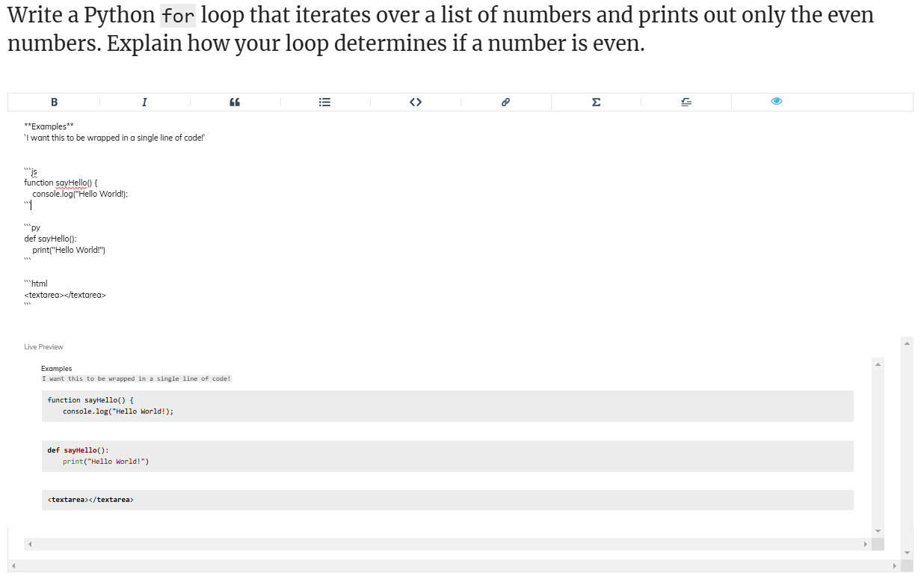The width and height of the screenshot is (924, 582).
Task: Toggle live preview with eye icon
Action: [777, 102]
